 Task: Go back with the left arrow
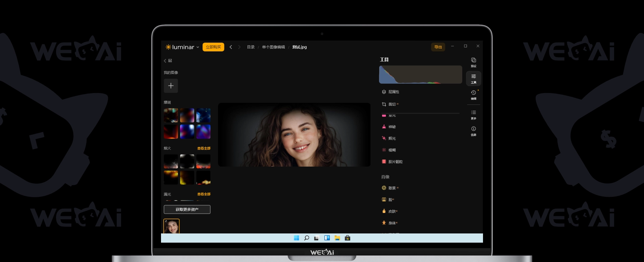pyautogui.click(x=231, y=47)
